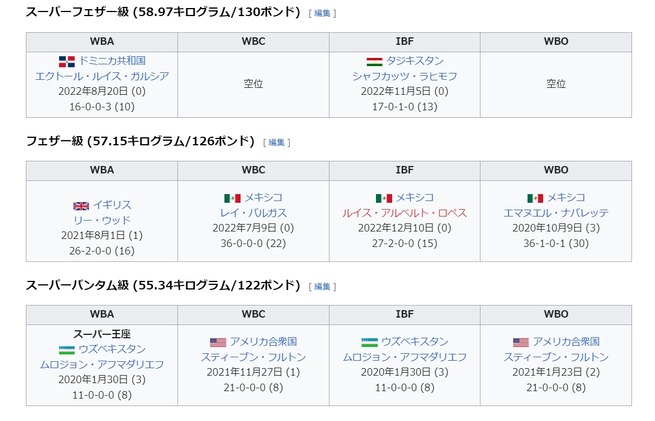Visit リー・ウッド fighter article
The height and width of the screenshot is (421, 655).
coord(102,221)
